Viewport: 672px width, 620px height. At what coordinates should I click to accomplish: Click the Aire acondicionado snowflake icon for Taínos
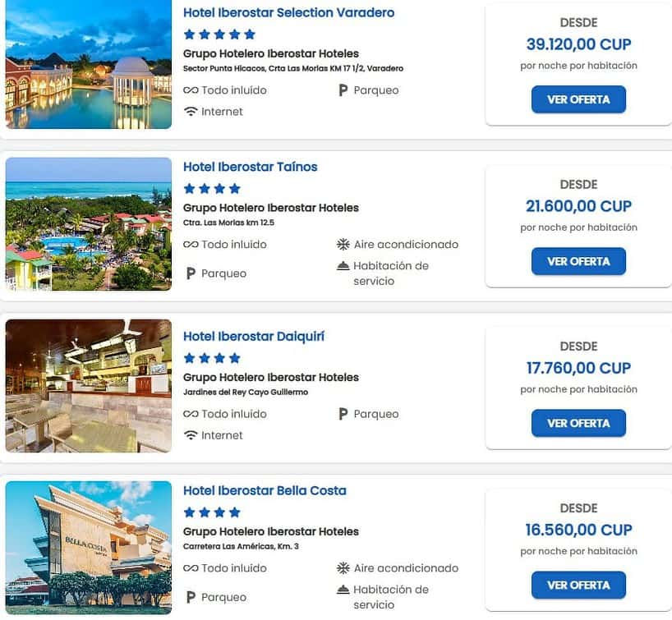pyautogui.click(x=343, y=244)
